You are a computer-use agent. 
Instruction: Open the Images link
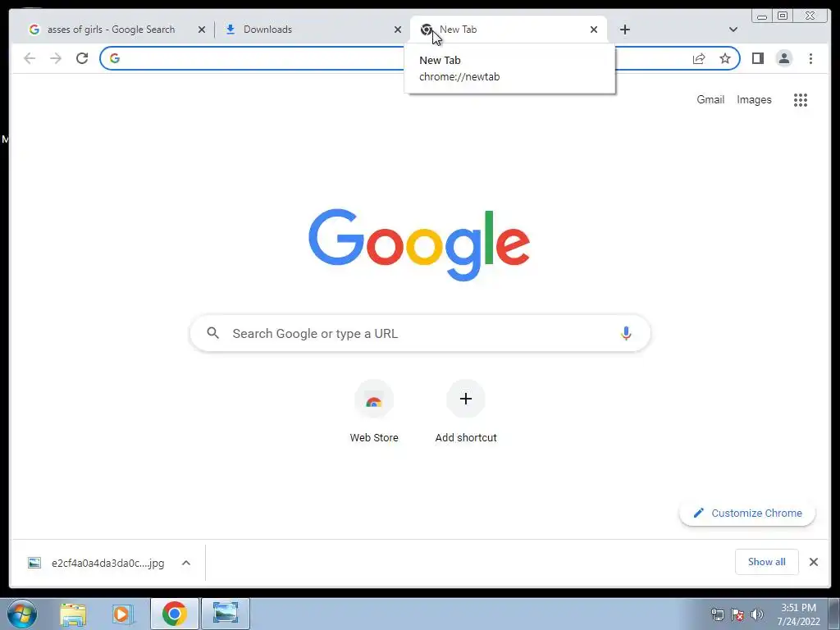(x=754, y=99)
